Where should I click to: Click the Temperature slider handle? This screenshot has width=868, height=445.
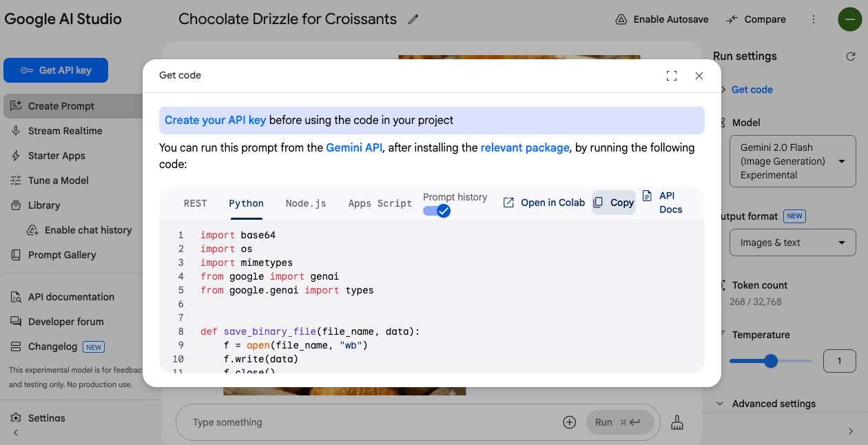(771, 361)
